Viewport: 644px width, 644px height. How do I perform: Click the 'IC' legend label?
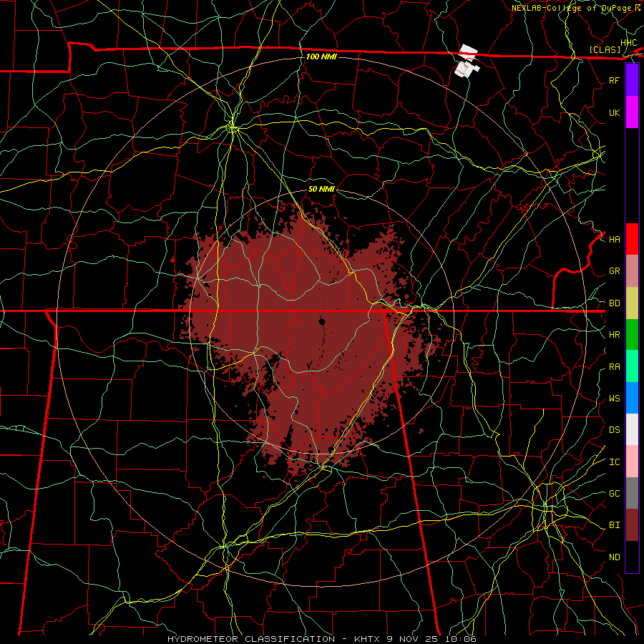pyautogui.click(x=615, y=462)
